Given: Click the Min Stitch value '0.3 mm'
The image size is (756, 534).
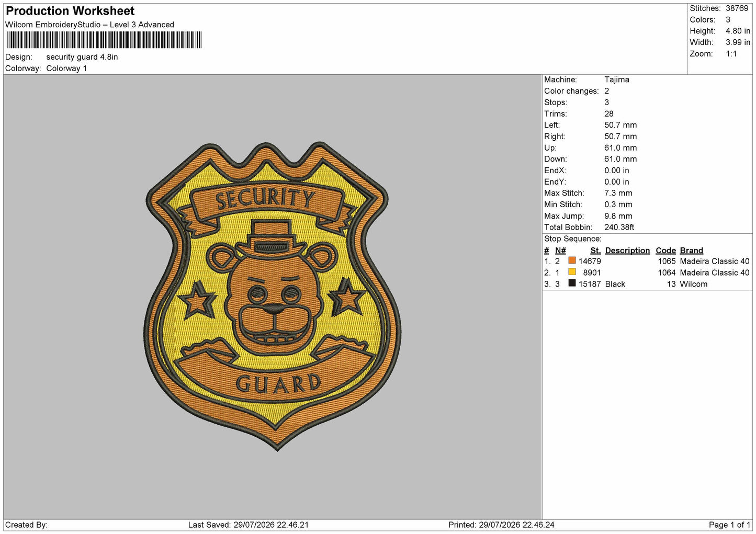Looking at the screenshot, I should (618, 204).
